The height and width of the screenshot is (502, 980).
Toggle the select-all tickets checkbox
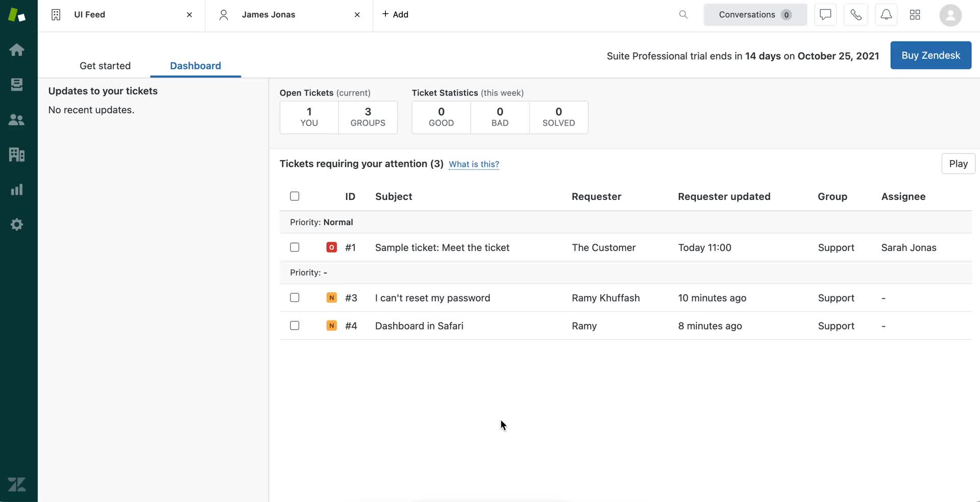point(295,196)
